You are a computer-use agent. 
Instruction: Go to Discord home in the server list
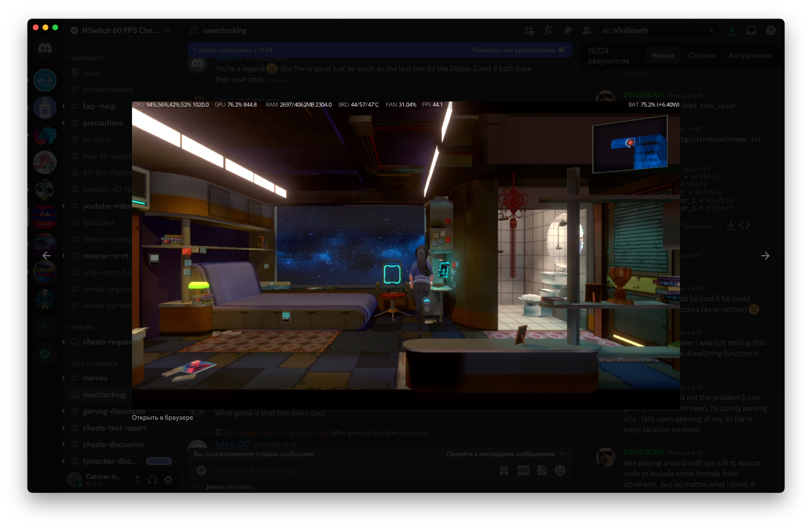pyautogui.click(x=45, y=48)
